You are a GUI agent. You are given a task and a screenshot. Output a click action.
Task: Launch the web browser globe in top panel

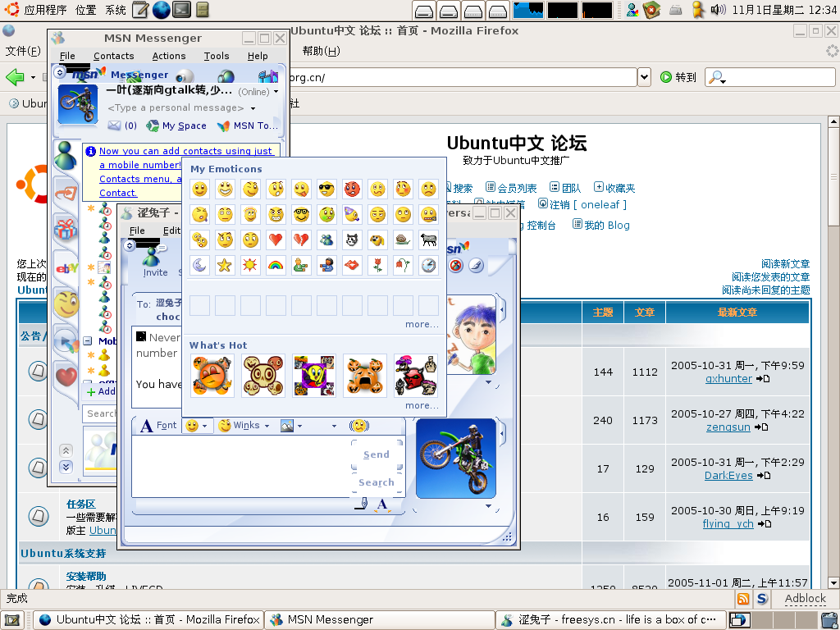[x=162, y=10]
